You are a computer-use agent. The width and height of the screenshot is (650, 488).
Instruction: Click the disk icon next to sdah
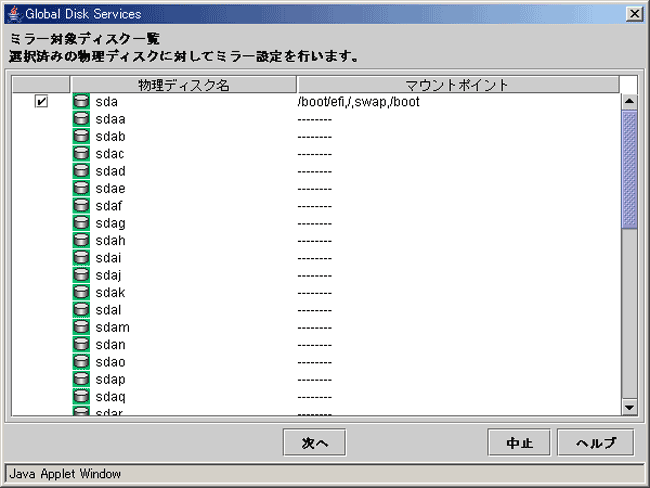coord(81,241)
